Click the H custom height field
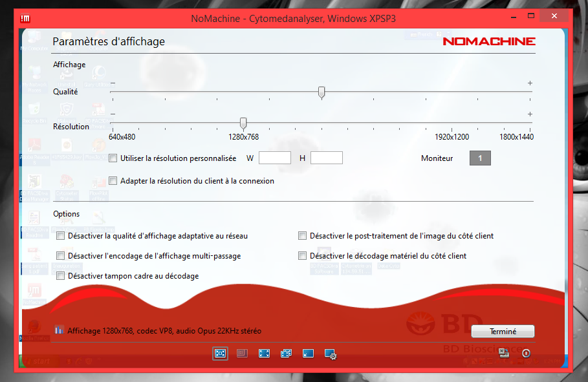 pos(327,158)
